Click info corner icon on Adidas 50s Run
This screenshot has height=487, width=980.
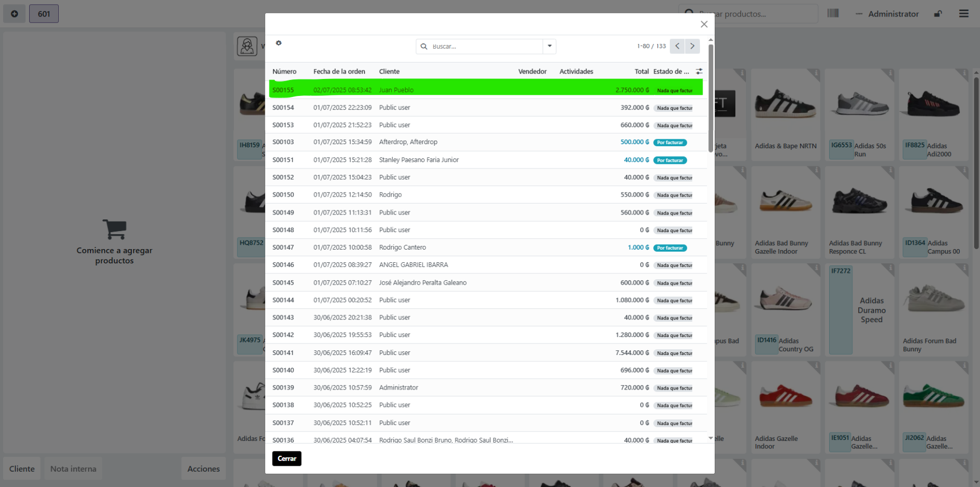(889, 74)
